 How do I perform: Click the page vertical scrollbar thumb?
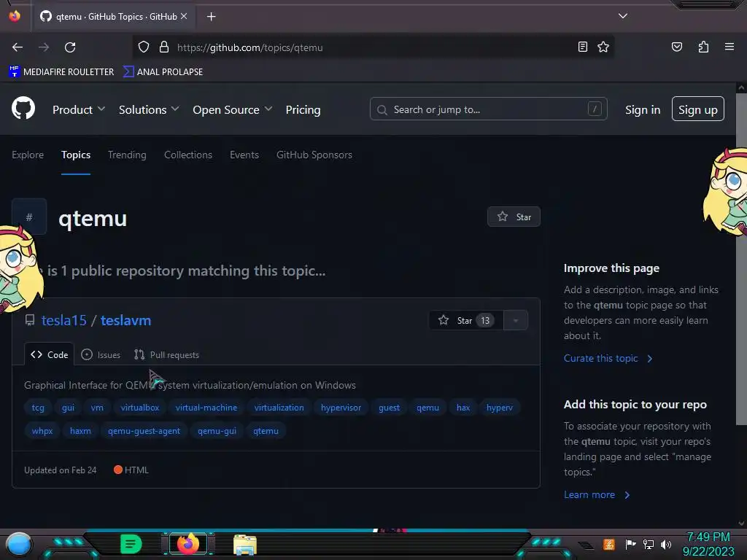coord(741,257)
